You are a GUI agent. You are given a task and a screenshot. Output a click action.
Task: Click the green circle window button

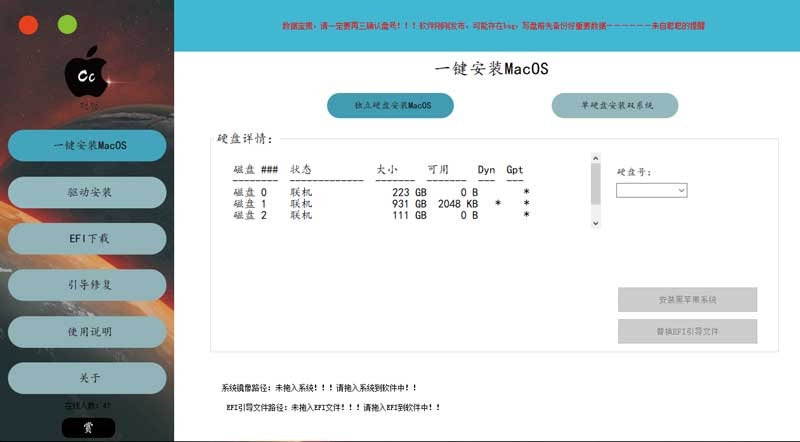click(67, 24)
